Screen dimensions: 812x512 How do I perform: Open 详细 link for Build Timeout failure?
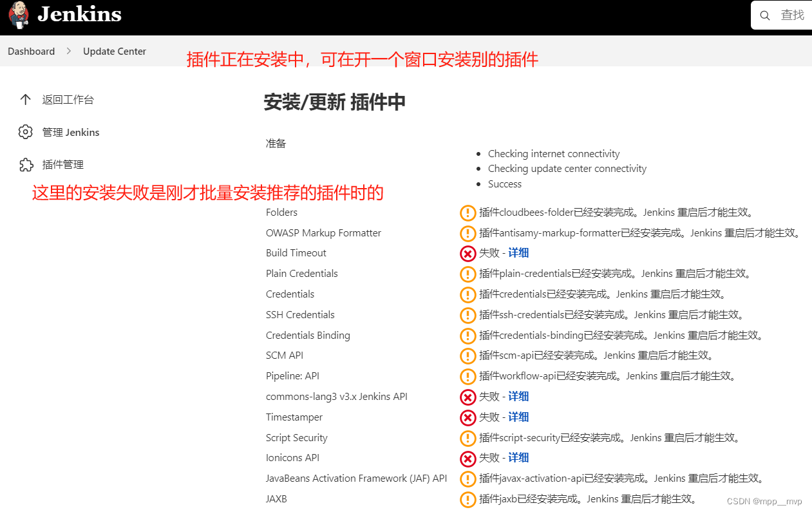518,252
